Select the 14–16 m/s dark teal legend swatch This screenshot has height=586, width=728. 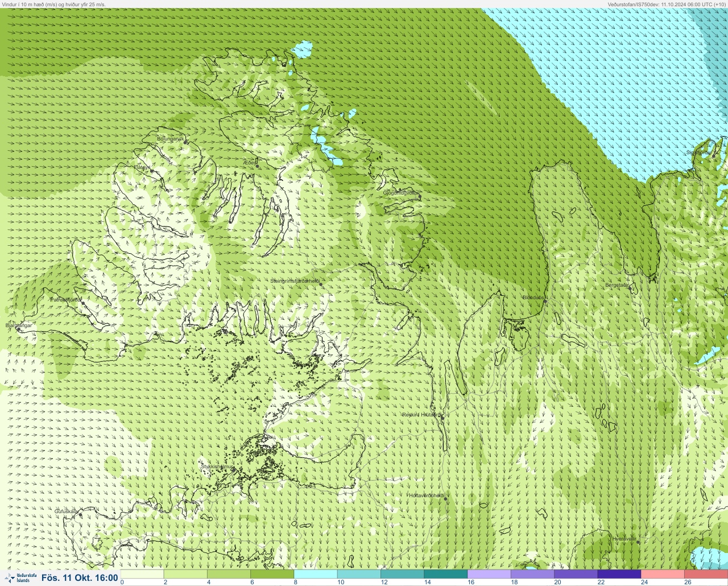pos(445,574)
